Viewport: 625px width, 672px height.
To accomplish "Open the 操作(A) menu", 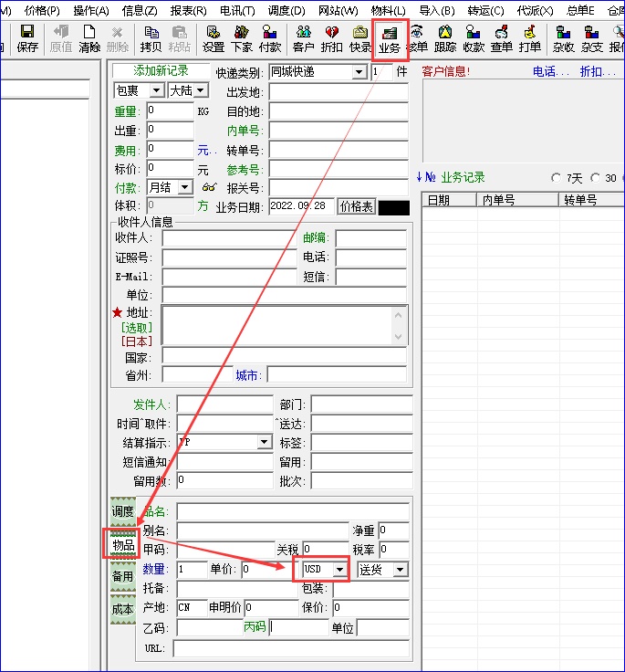I will [91, 10].
